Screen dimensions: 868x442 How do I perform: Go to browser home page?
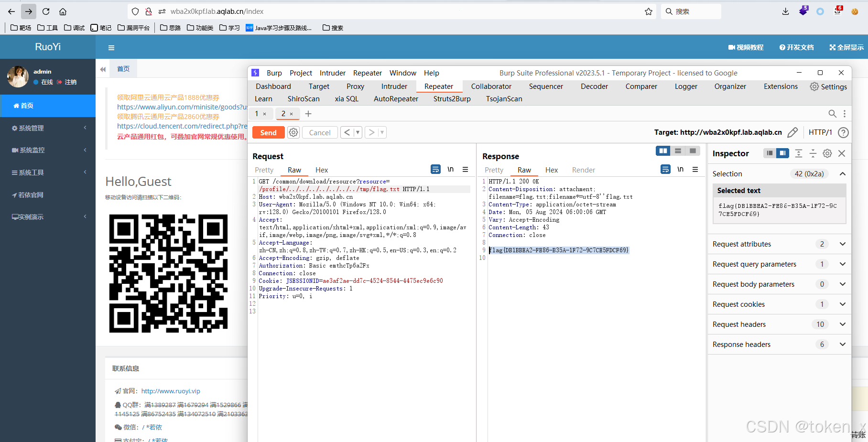click(63, 11)
